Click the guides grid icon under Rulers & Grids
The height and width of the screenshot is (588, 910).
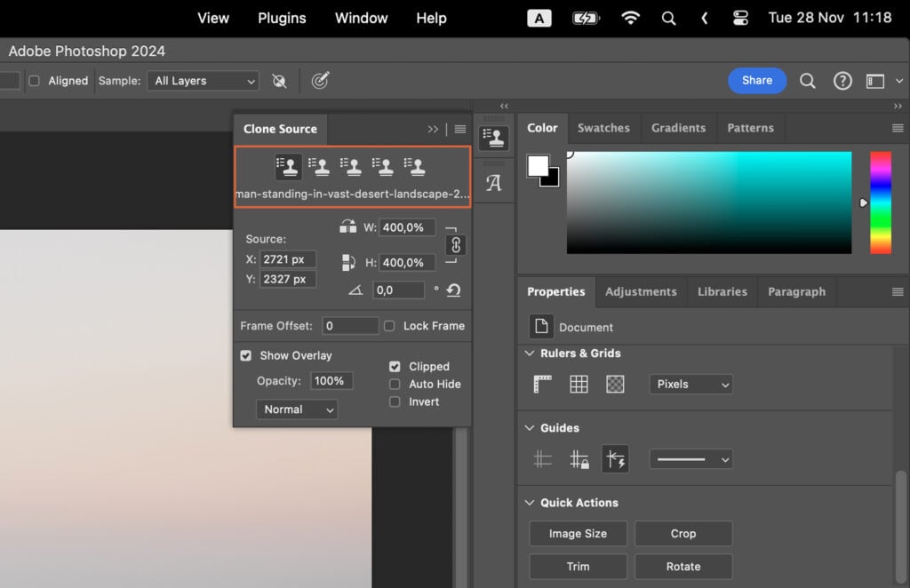(x=579, y=384)
